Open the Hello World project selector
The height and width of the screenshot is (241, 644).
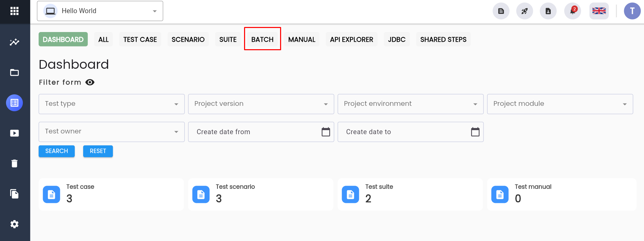click(100, 11)
